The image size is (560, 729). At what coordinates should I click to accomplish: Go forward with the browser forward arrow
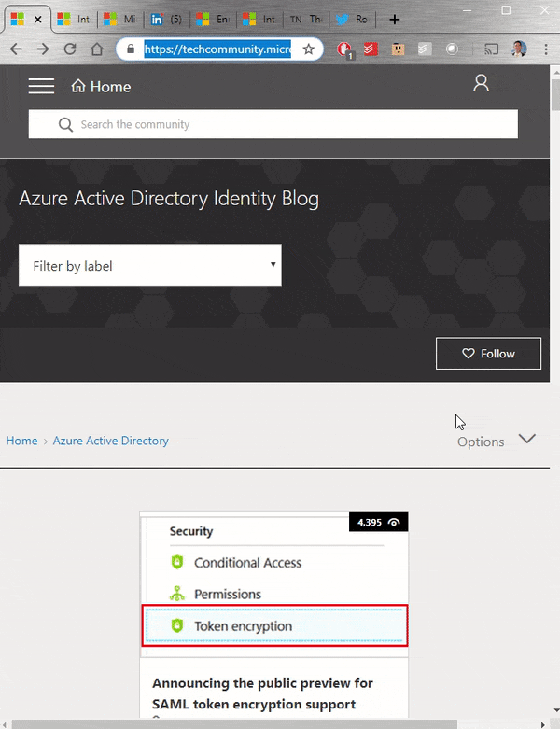pyautogui.click(x=43, y=49)
